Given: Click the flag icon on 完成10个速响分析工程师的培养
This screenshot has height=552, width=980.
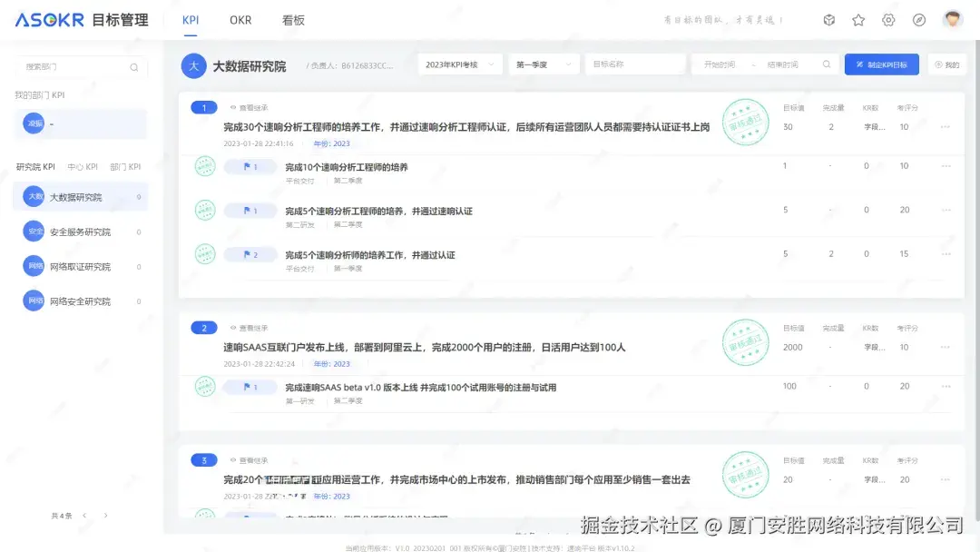Looking at the screenshot, I should point(248,166).
